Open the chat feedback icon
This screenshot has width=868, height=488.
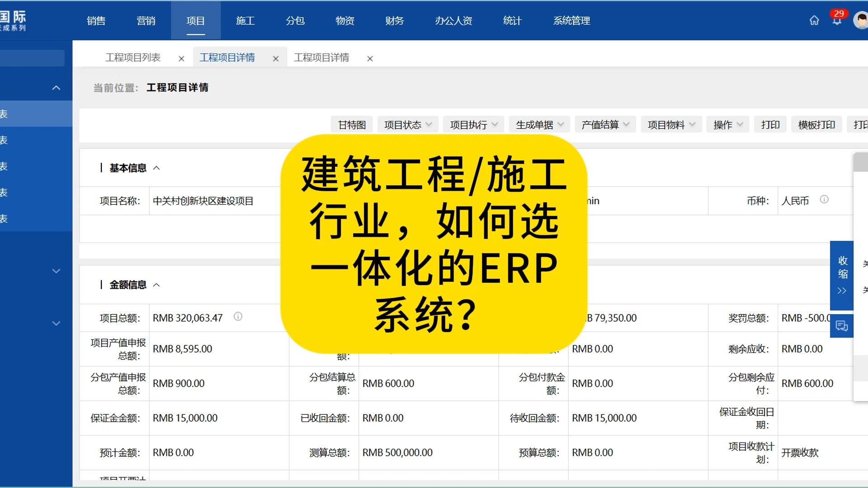point(842,325)
